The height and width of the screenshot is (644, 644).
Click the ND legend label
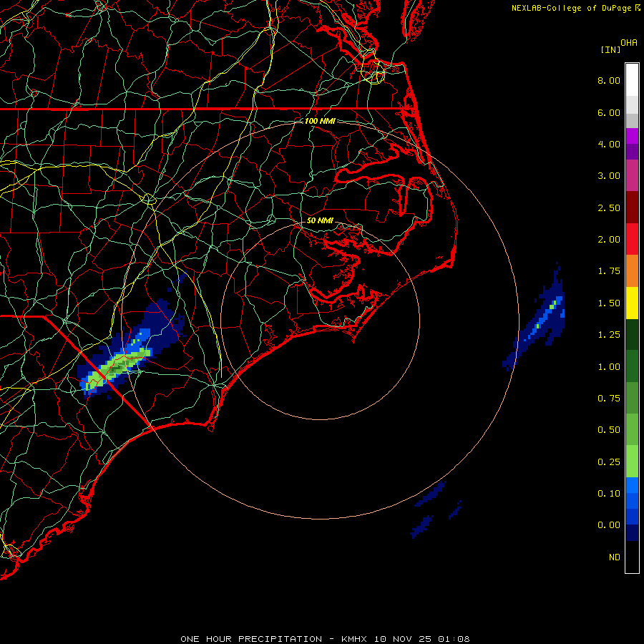pyautogui.click(x=615, y=557)
